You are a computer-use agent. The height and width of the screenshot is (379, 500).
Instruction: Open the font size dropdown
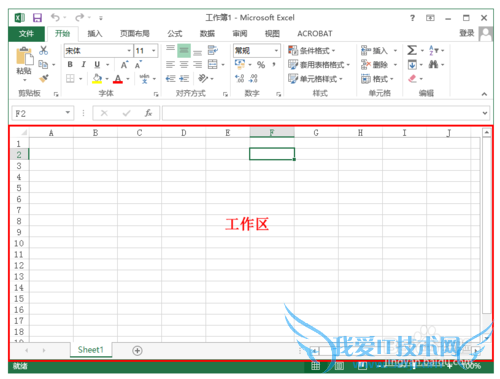click(154, 51)
